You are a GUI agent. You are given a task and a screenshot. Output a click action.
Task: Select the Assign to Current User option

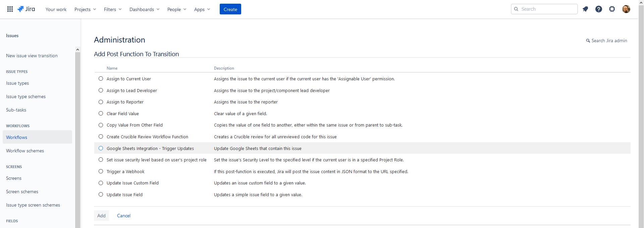click(x=101, y=79)
